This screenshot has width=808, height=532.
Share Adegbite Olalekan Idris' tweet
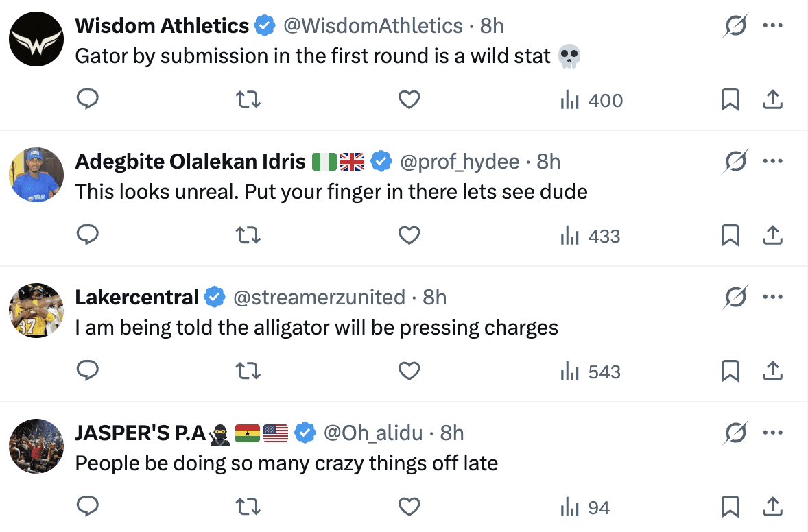(x=772, y=236)
